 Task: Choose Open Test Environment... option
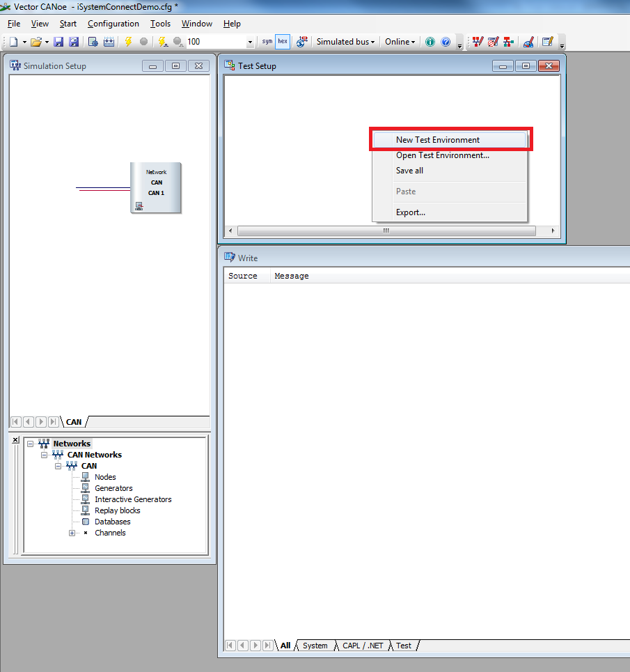coord(443,155)
